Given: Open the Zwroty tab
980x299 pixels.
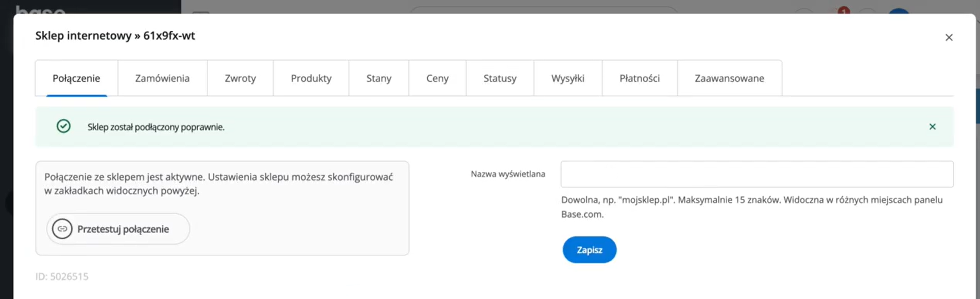Looking at the screenshot, I should tap(240, 78).
